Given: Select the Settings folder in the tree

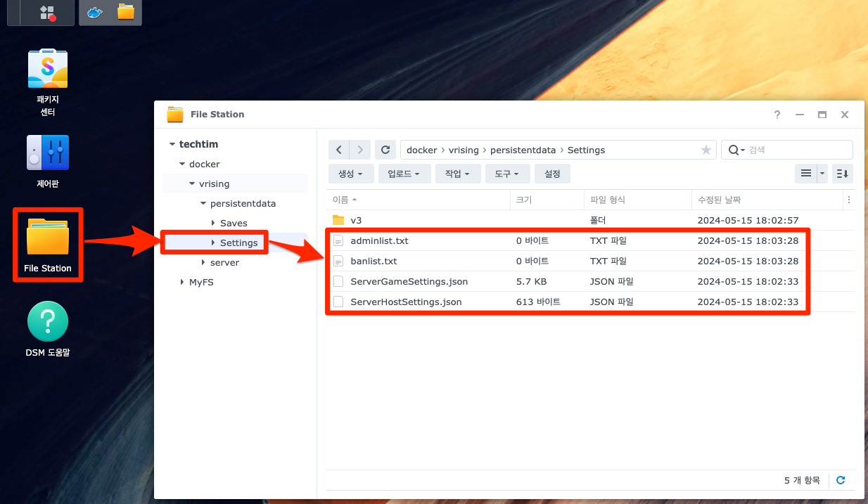Looking at the screenshot, I should (239, 243).
